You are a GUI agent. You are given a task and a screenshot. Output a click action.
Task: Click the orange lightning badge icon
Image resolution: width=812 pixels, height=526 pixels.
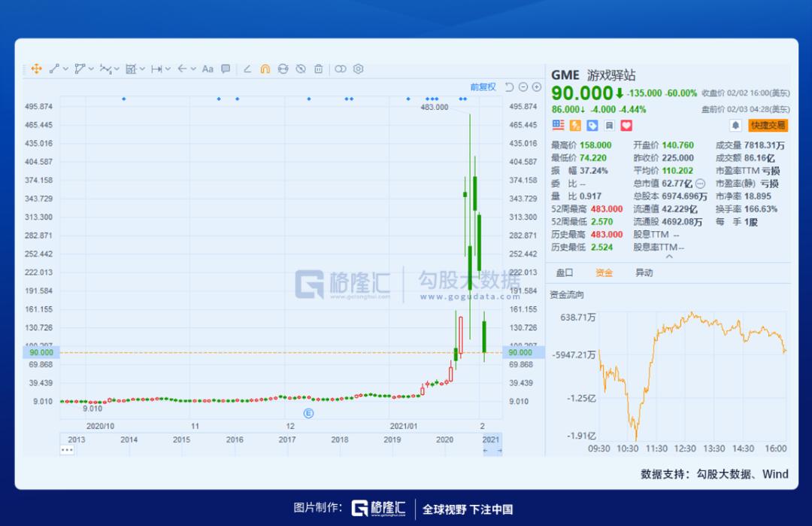[575, 126]
